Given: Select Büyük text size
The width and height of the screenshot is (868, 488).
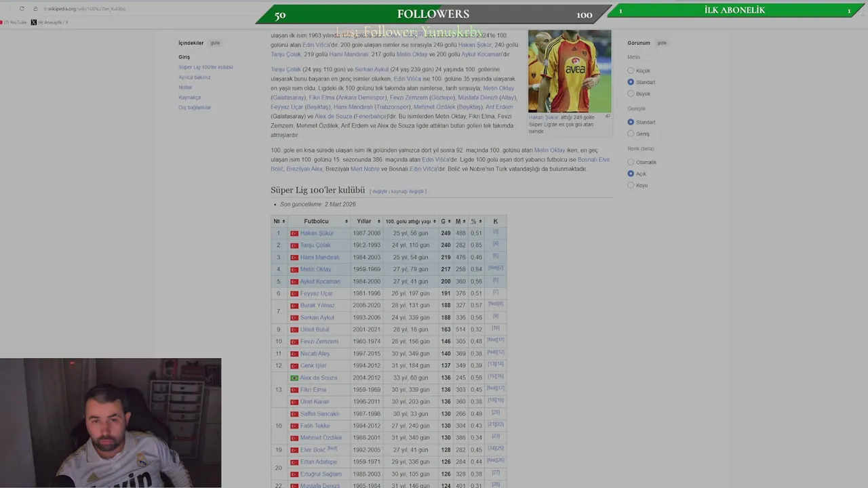Looking at the screenshot, I should point(631,94).
